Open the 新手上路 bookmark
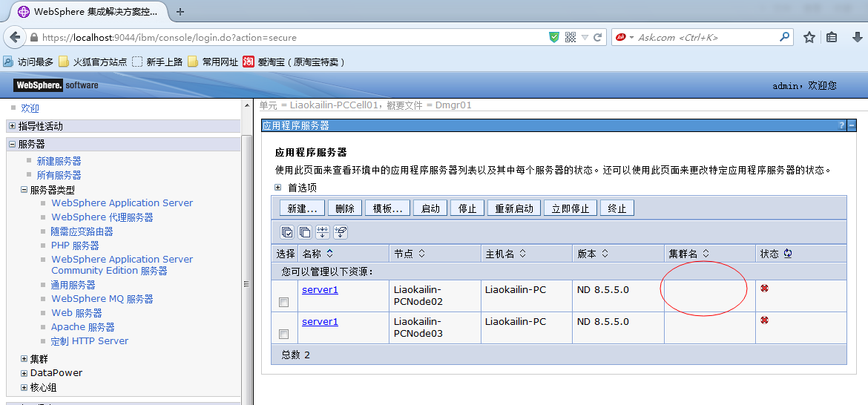The image size is (868, 405). point(157,62)
